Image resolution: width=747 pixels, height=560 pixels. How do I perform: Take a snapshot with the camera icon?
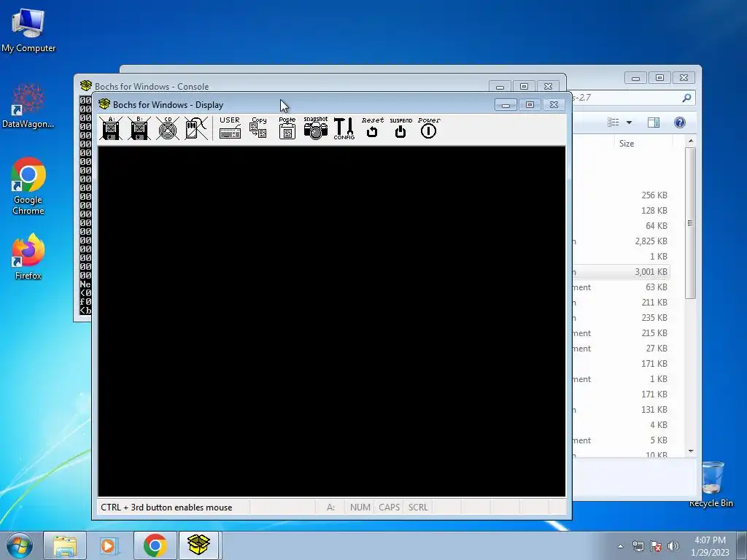point(316,128)
